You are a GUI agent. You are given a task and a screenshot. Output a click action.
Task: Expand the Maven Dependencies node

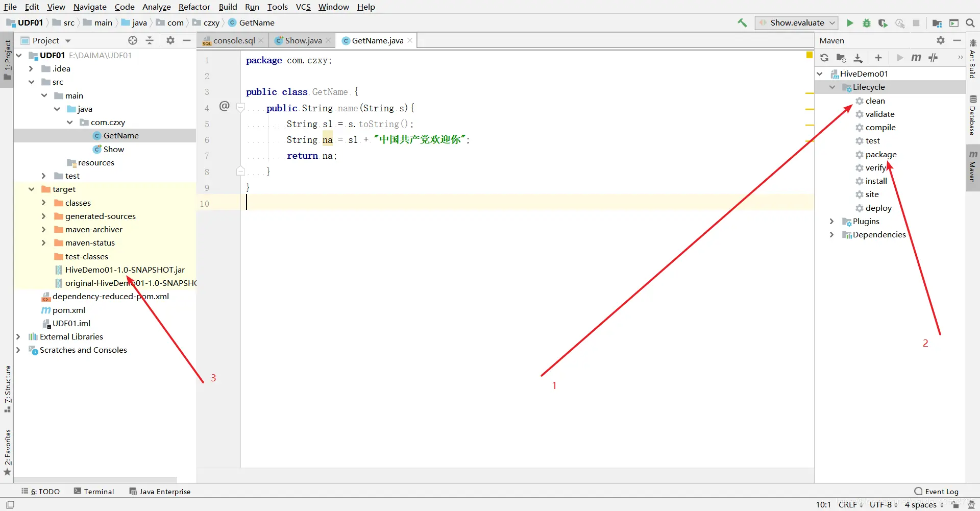click(x=832, y=235)
